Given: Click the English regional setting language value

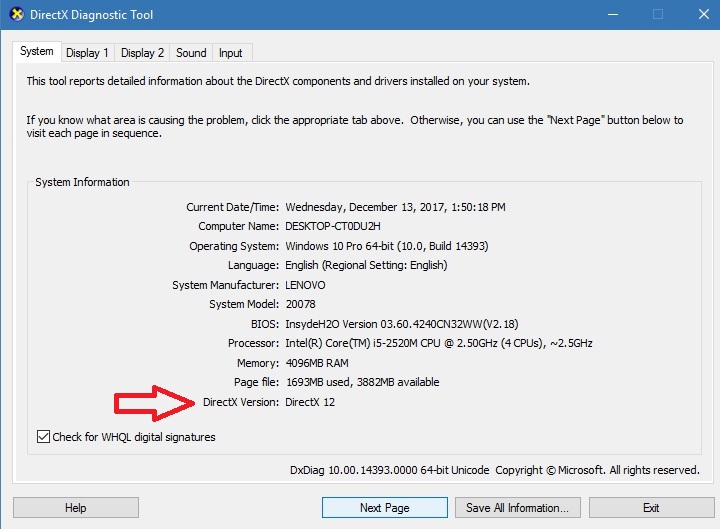Looking at the screenshot, I should pos(366,265).
